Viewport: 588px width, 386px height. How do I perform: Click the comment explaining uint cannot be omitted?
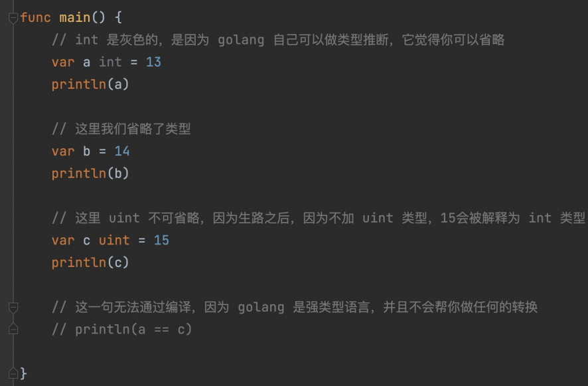tap(319, 218)
